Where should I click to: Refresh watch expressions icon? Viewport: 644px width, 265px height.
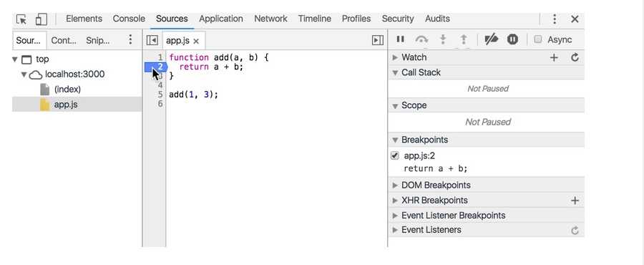point(575,57)
